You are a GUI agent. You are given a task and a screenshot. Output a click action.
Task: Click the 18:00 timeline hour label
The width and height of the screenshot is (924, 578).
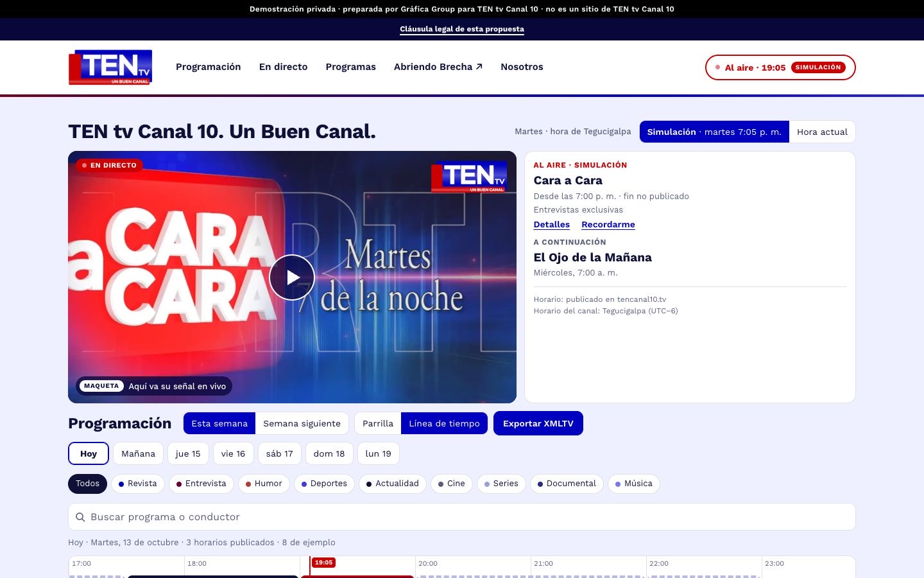pyautogui.click(x=197, y=564)
